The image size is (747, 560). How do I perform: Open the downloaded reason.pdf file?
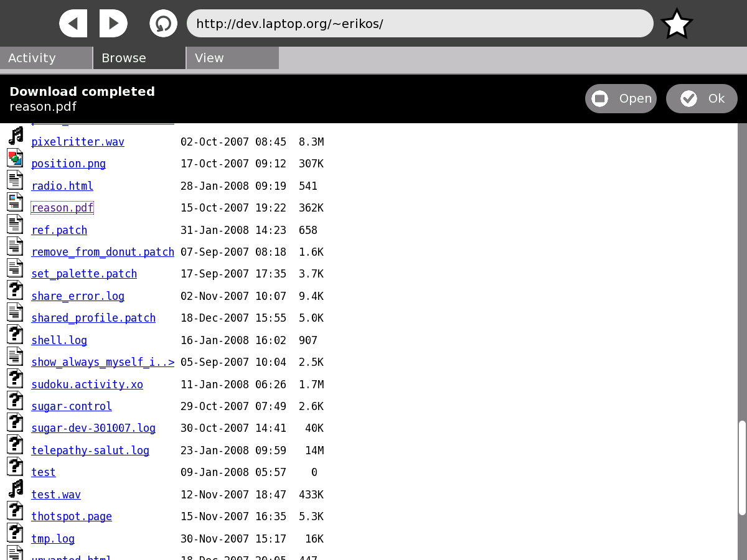tap(621, 99)
